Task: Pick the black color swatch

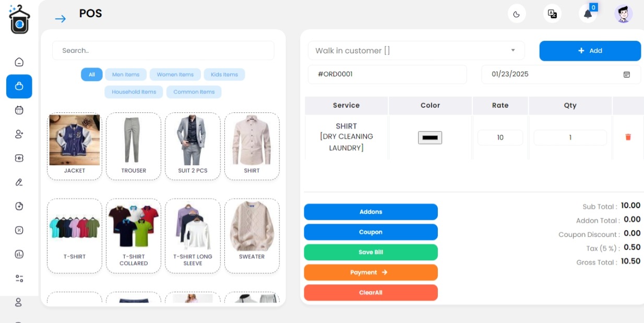Action: click(430, 137)
